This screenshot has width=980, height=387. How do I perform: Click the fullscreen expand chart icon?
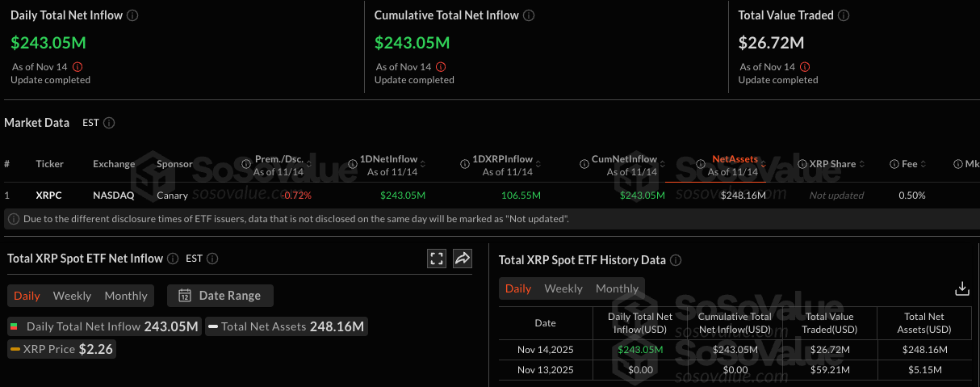tap(437, 259)
